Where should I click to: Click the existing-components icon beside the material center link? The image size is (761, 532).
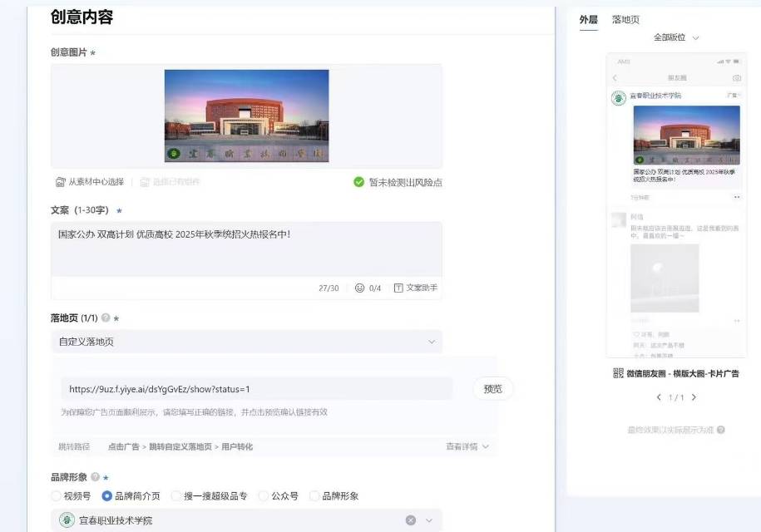(x=145, y=182)
